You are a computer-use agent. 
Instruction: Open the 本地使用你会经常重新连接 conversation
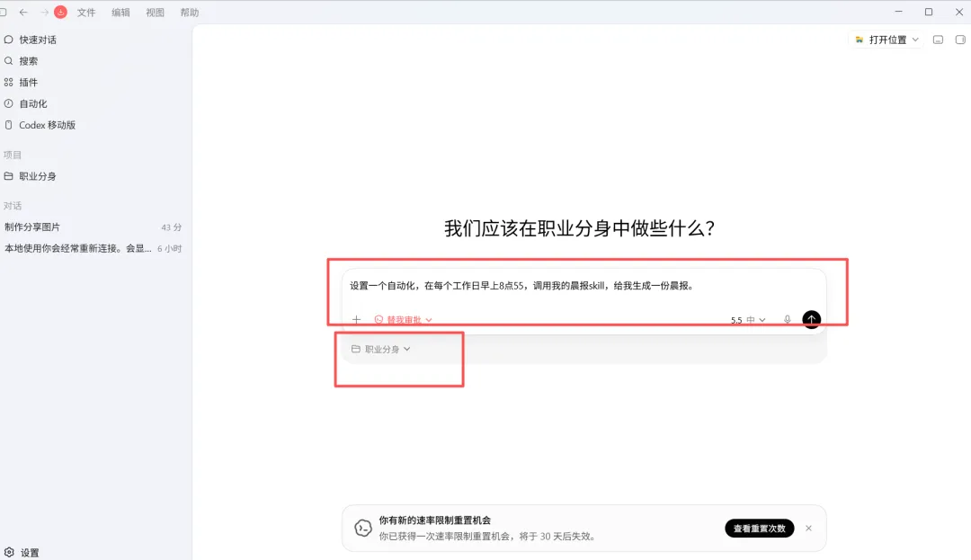click(93, 248)
